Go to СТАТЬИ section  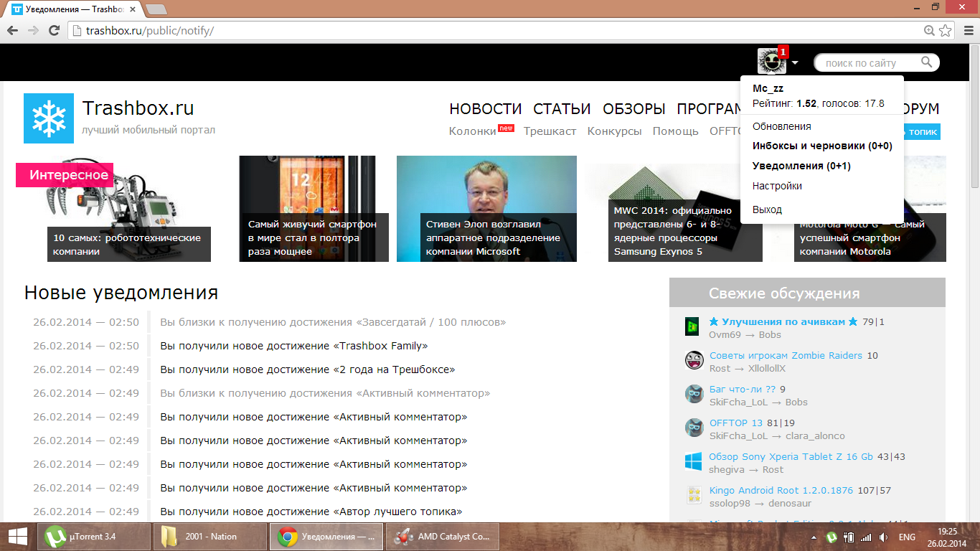pos(562,109)
